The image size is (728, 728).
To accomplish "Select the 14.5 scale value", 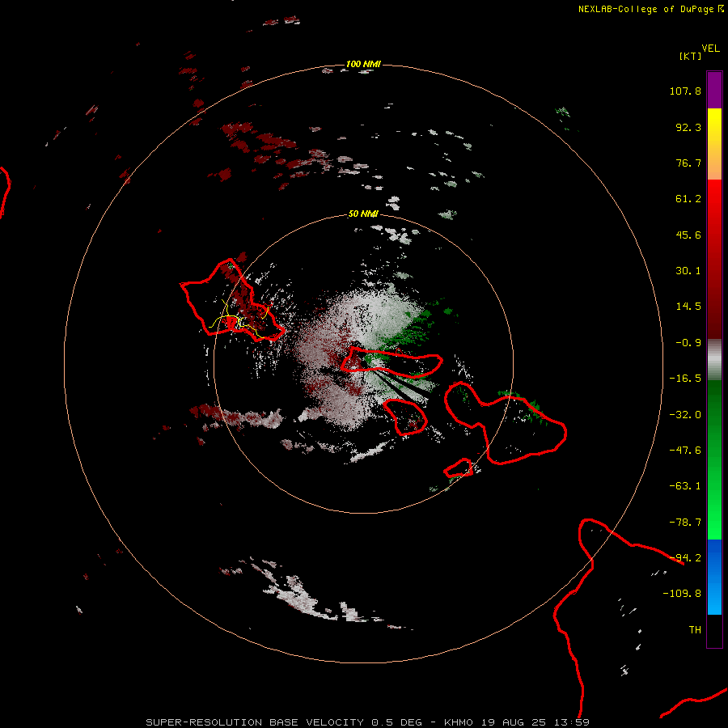I will (x=688, y=307).
